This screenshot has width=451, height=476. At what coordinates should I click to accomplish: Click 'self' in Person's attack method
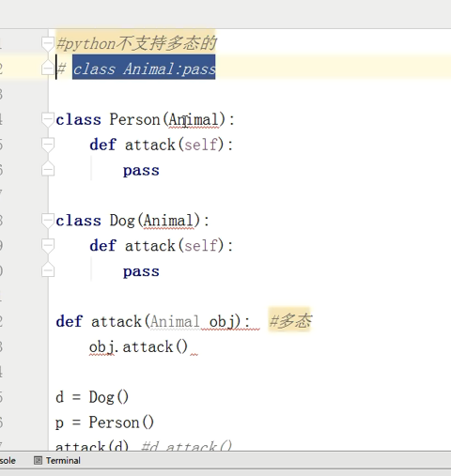201,145
